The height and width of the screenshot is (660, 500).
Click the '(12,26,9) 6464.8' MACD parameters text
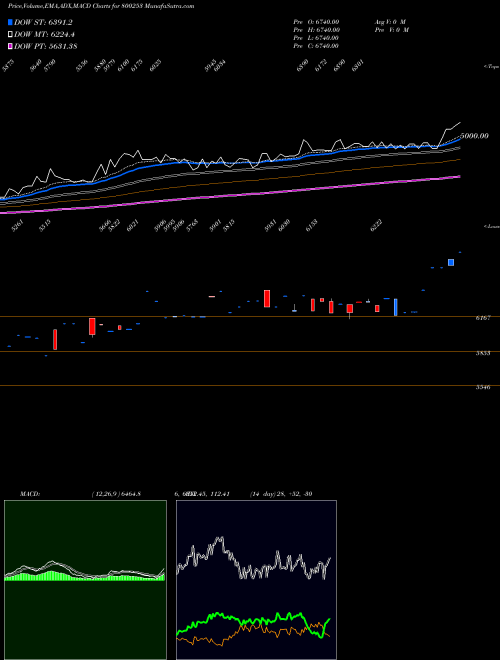pyautogui.click(x=116, y=494)
